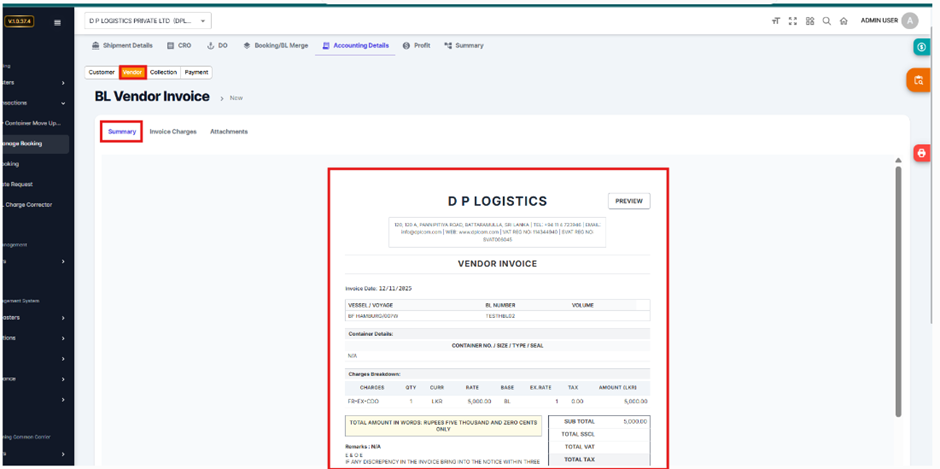Toggle the hamburger sidebar menu icon
Image resolution: width=940 pixels, height=469 pixels.
(57, 21)
